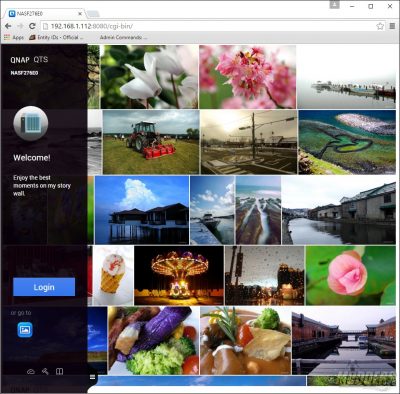Open the Chrome user profile icon
This screenshot has height=394, width=400.
(x=335, y=4)
